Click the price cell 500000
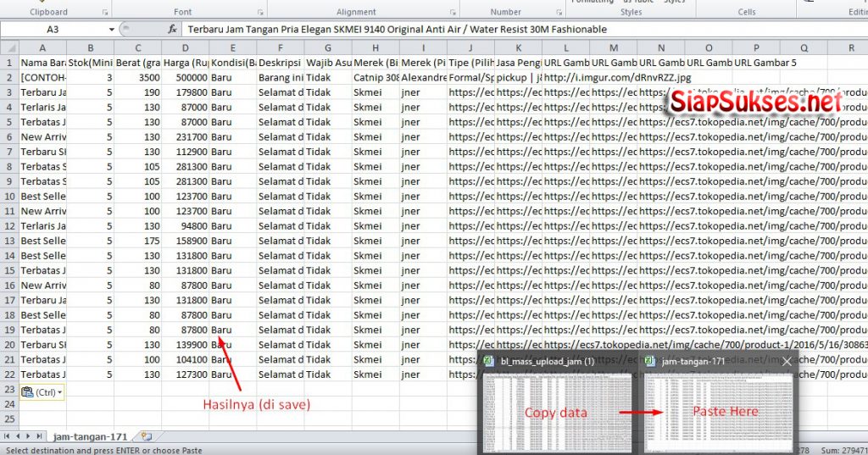This screenshot has width=868, height=455. point(186,77)
